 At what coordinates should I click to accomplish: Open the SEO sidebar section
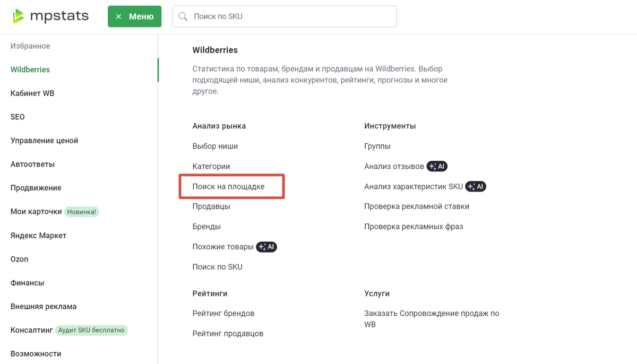click(x=18, y=117)
